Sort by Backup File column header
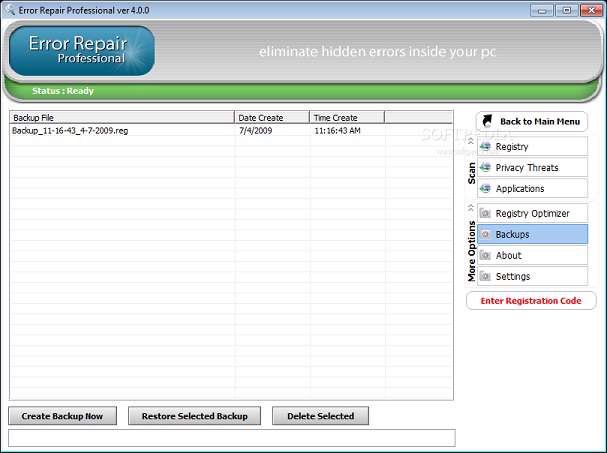The height and width of the screenshot is (453, 607). pos(122,117)
